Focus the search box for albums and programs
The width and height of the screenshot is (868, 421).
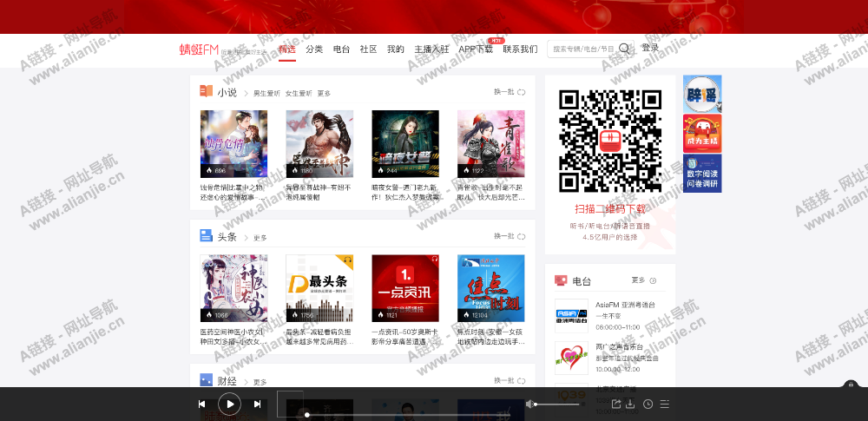point(582,49)
